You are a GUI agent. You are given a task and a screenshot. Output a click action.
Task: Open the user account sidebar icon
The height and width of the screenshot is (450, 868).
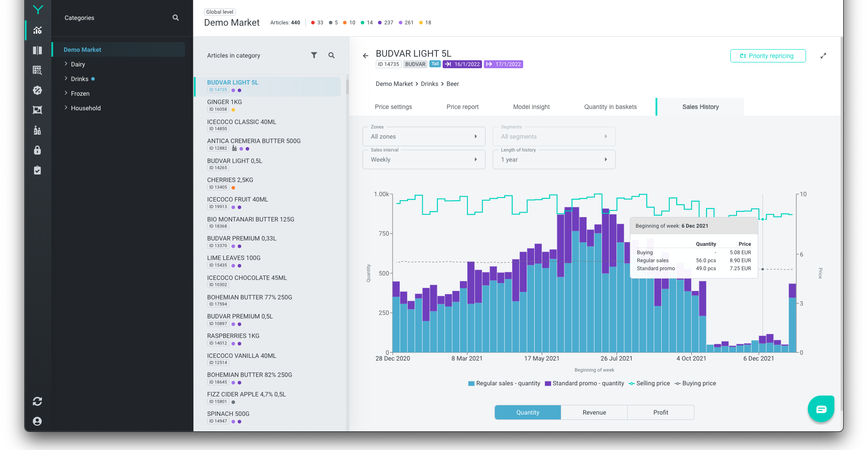(38, 421)
